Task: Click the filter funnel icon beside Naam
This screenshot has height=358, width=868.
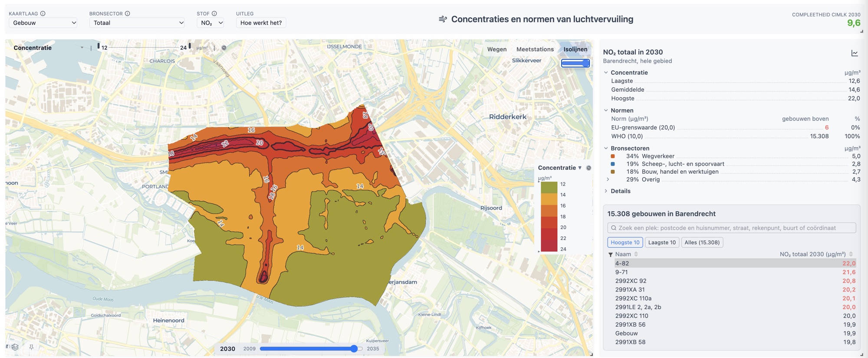Action: (x=611, y=255)
